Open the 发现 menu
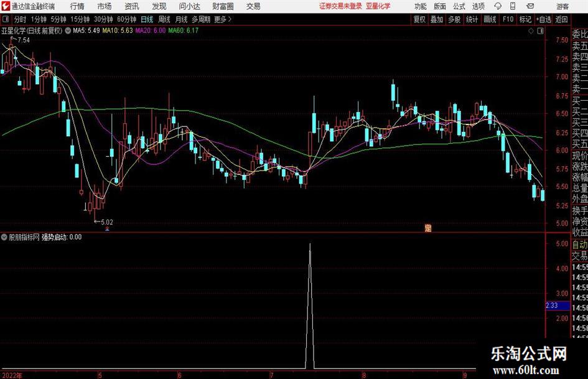Screen dimensions: 588x379 tap(159, 6)
